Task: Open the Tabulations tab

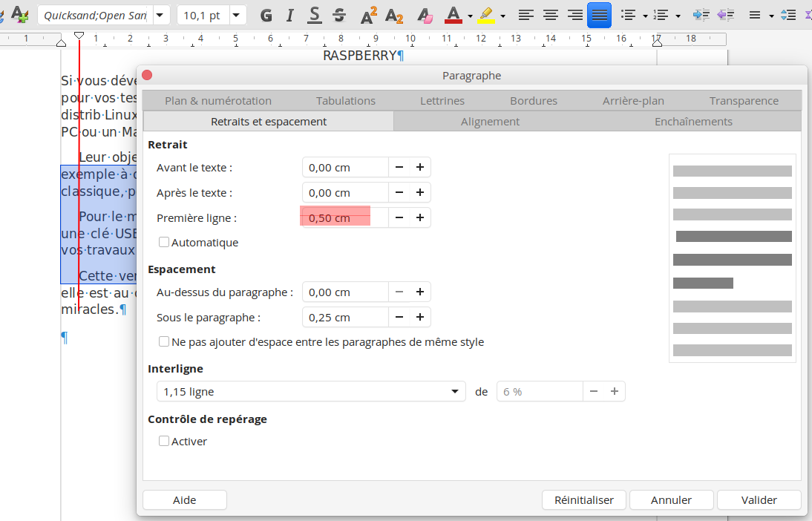Action: [x=346, y=101]
